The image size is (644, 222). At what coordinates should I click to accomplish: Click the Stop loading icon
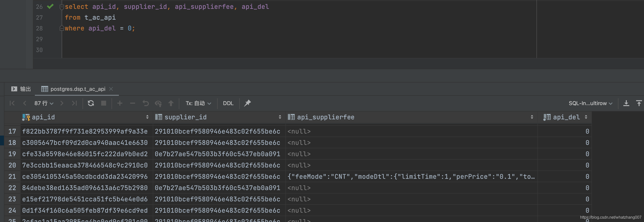point(103,103)
